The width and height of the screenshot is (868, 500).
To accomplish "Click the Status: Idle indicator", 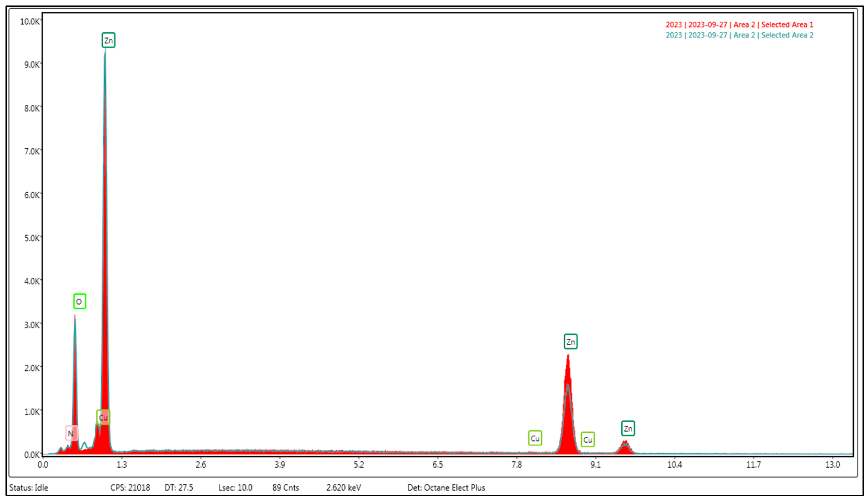I will [29, 488].
